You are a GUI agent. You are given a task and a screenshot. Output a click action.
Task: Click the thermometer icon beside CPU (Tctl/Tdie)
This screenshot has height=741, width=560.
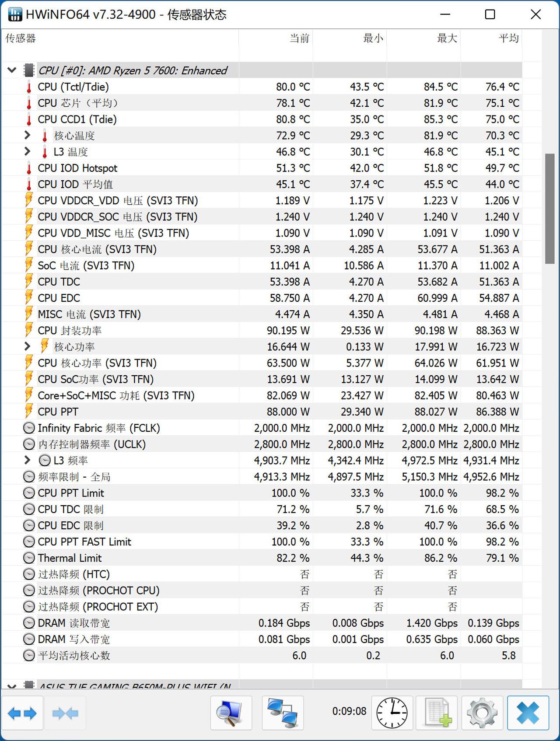click(x=29, y=87)
